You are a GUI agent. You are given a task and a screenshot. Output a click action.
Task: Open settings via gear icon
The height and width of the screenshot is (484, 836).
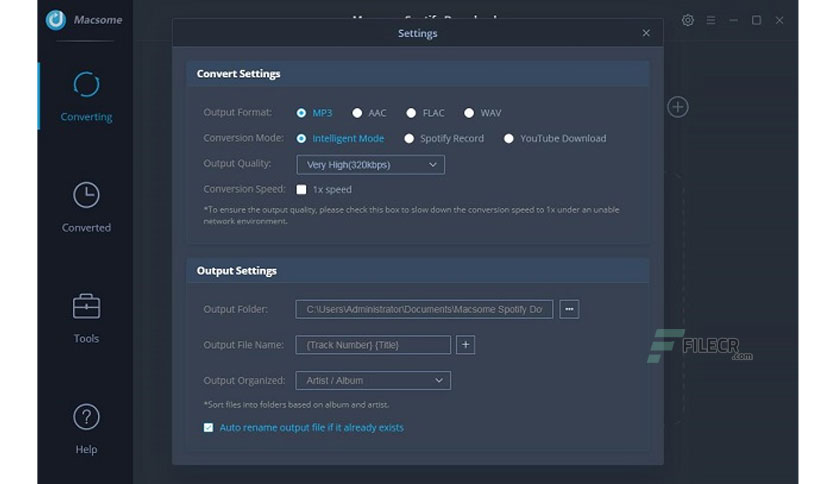click(688, 20)
